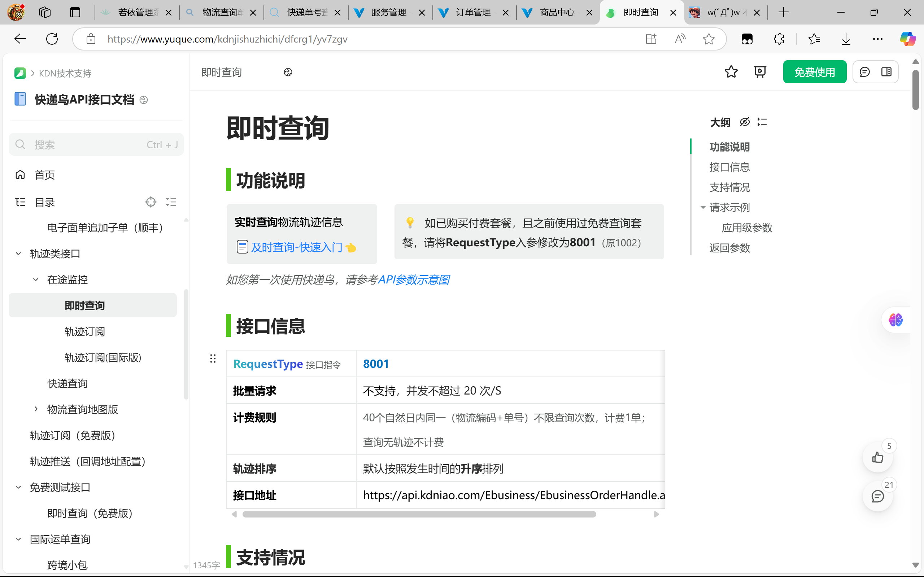Star this Yuque document as favorite
Screen dimensions: 924x577
coord(731,72)
